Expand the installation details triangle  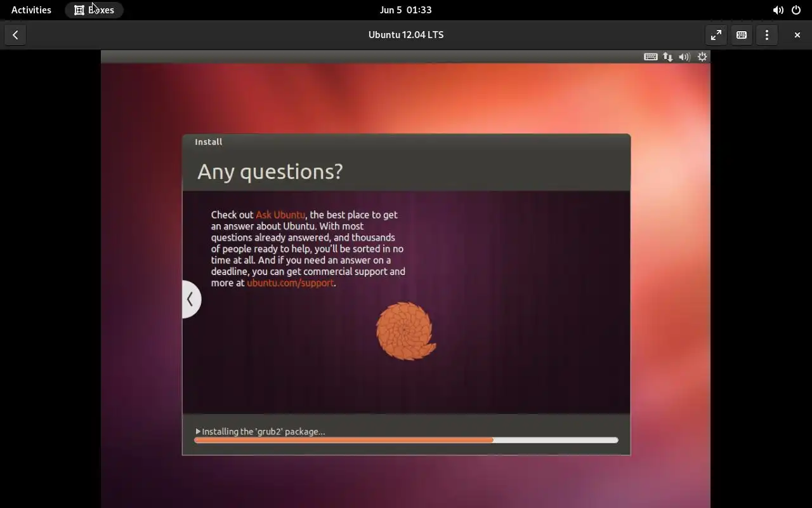[x=198, y=431]
